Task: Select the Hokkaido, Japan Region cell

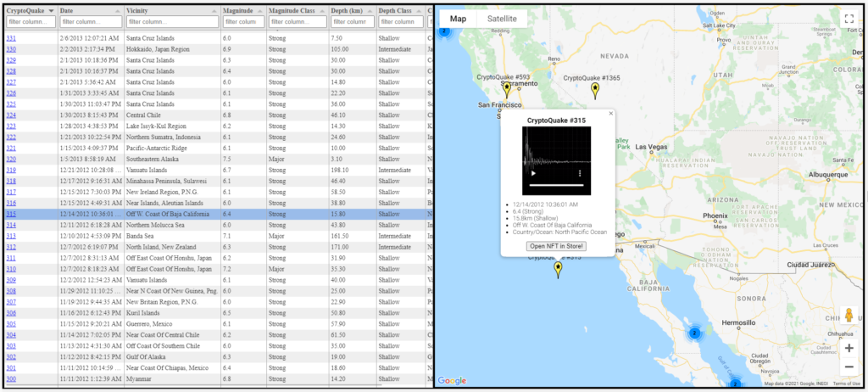Action: (172, 49)
